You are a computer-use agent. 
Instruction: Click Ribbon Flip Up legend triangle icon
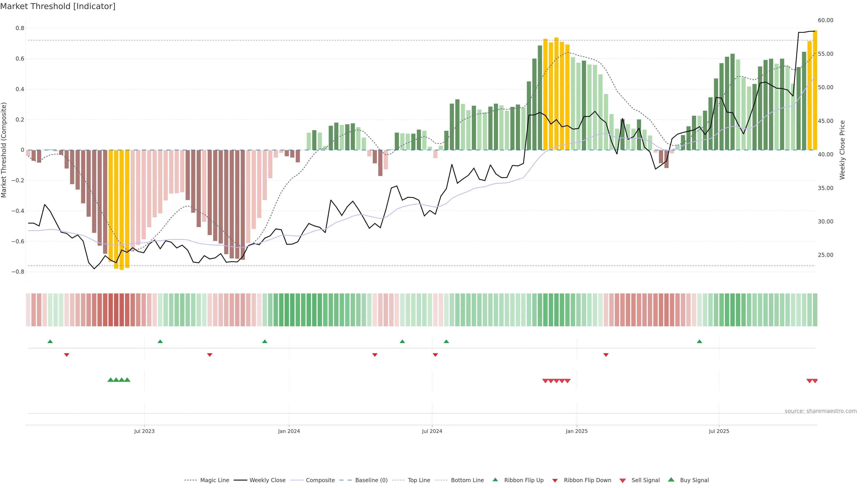[x=495, y=480]
